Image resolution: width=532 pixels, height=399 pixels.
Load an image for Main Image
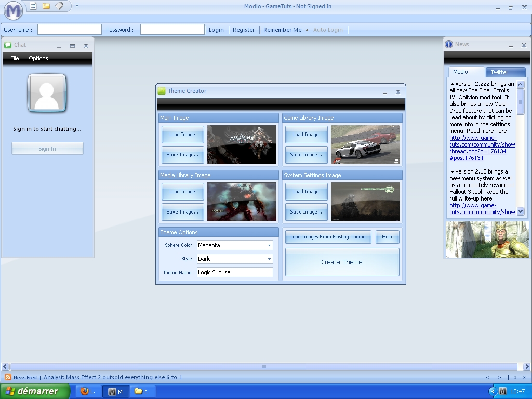[182, 135]
